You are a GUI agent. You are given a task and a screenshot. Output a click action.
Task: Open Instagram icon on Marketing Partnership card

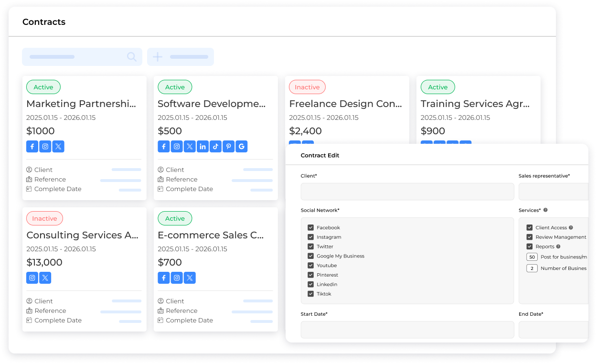pos(45,147)
